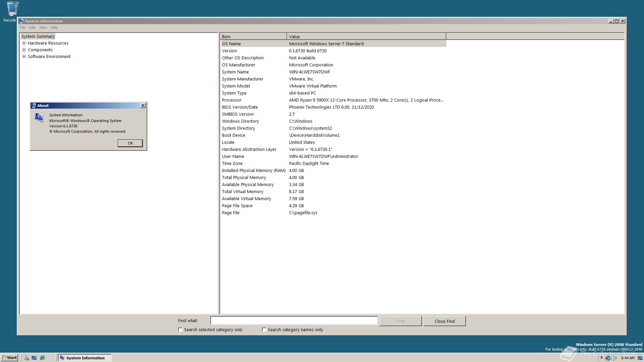644x362 pixels.
Task: Select Total Virtual Memory row
Action: [333, 191]
